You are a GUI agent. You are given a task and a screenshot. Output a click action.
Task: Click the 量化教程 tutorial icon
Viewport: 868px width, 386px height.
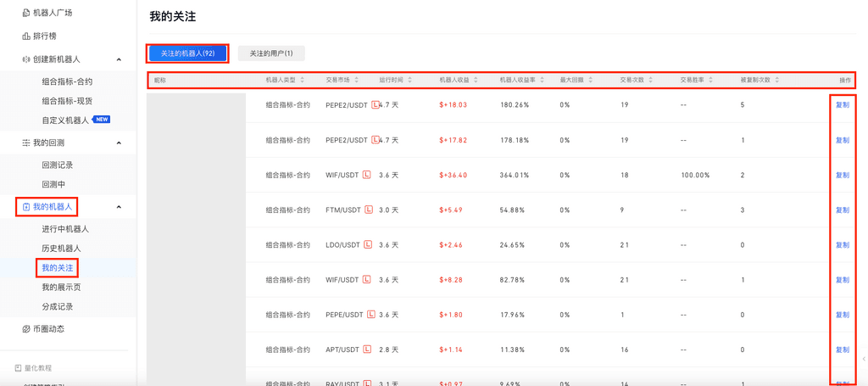(x=18, y=368)
